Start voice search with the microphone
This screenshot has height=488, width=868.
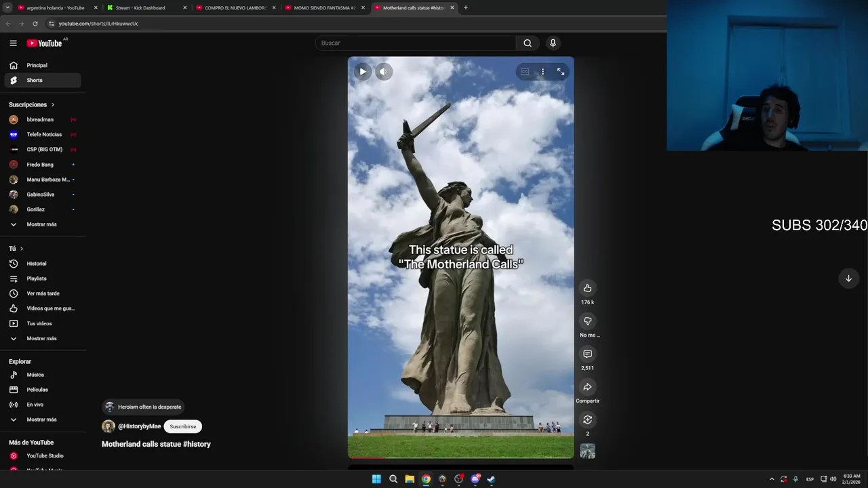coord(553,43)
